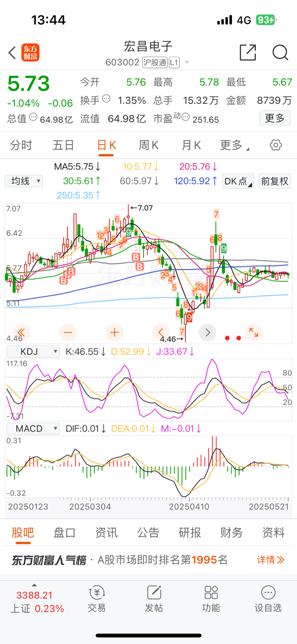Toggle 前复权 price adjustment

coord(275,181)
